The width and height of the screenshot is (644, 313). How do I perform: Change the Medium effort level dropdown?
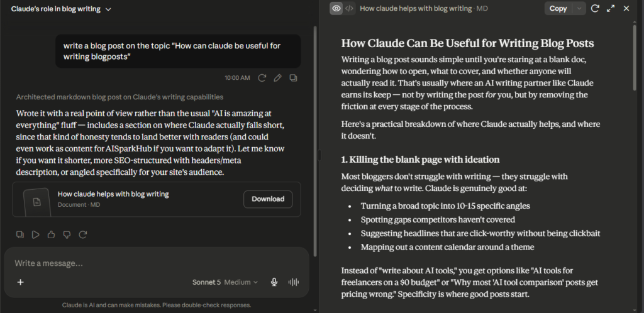[x=241, y=282]
